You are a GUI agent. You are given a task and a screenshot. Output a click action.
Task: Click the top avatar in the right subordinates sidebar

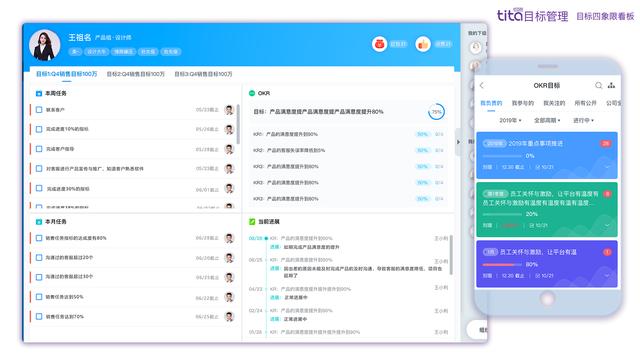coord(476,48)
